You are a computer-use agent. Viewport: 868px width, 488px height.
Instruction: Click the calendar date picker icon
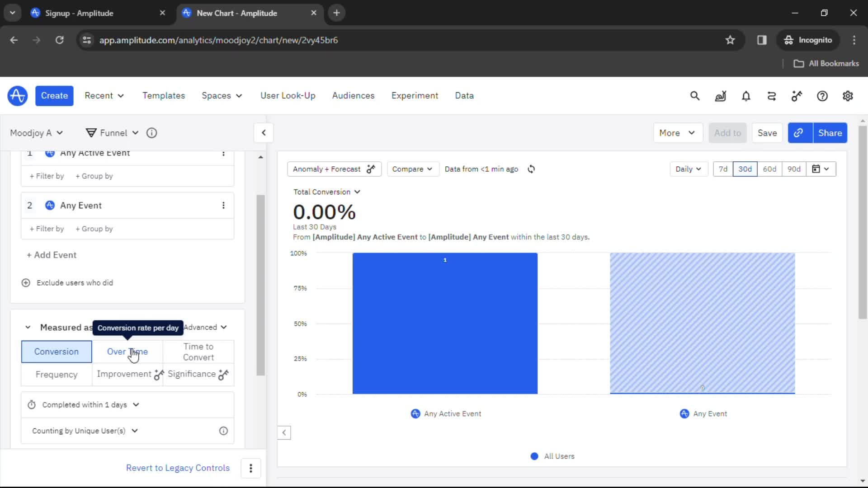[817, 169]
